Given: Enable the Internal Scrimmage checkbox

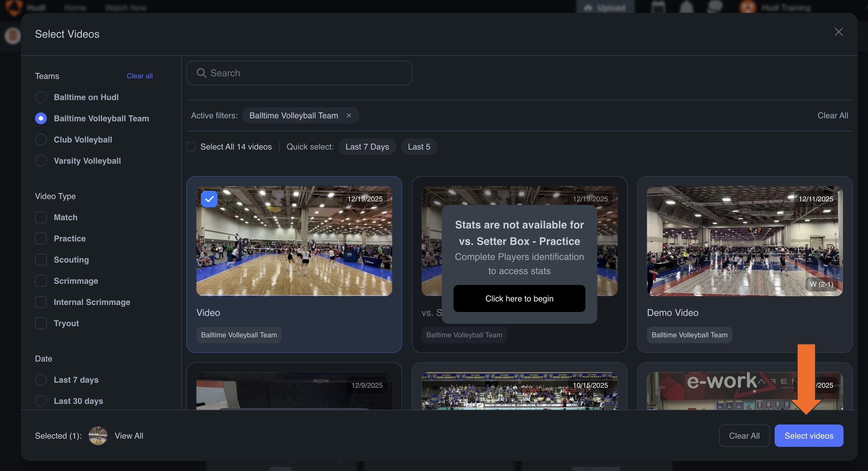Looking at the screenshot, I should [41, 302].
